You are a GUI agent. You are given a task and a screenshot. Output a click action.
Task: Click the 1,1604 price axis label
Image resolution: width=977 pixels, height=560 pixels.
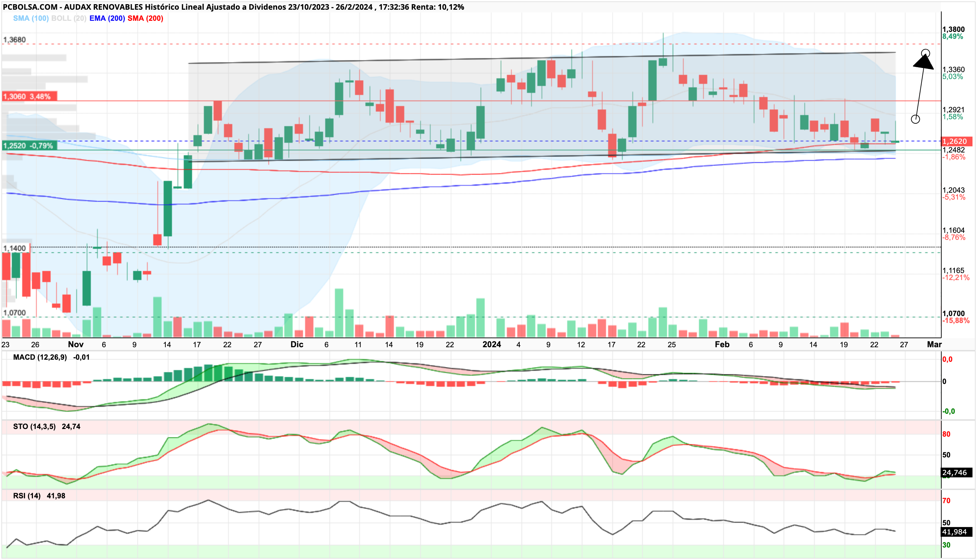click(953, 230)
